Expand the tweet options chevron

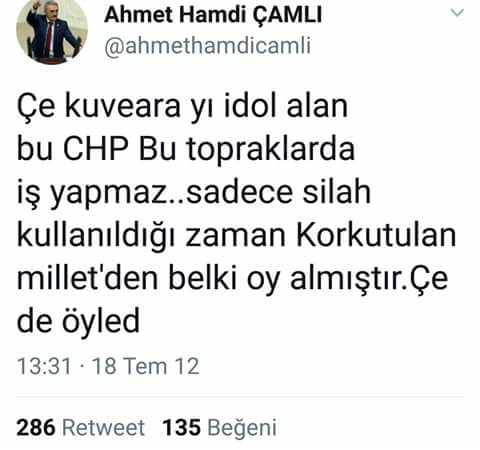coord(457,13)
